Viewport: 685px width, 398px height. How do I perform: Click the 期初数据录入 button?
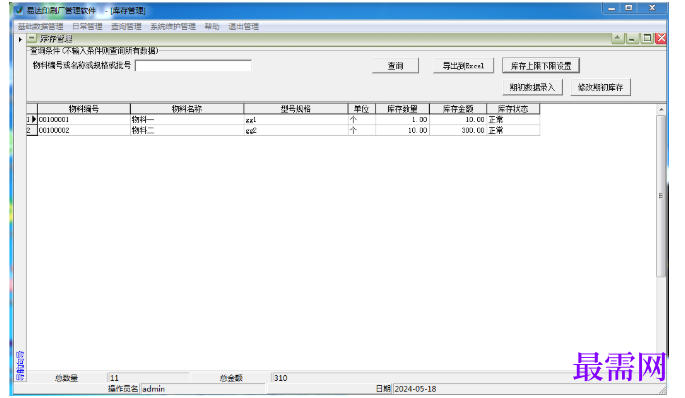[x=532, y=87]
